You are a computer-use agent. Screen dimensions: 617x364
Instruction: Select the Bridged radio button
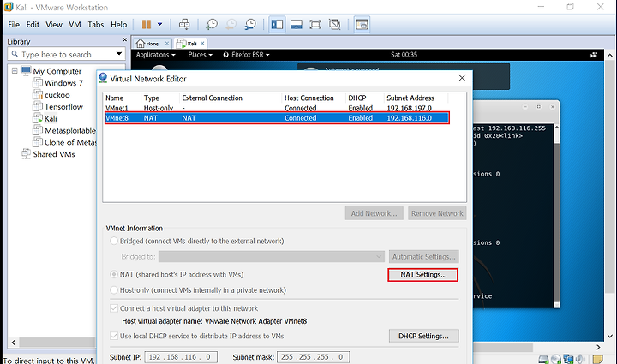[x=114, y=241]
